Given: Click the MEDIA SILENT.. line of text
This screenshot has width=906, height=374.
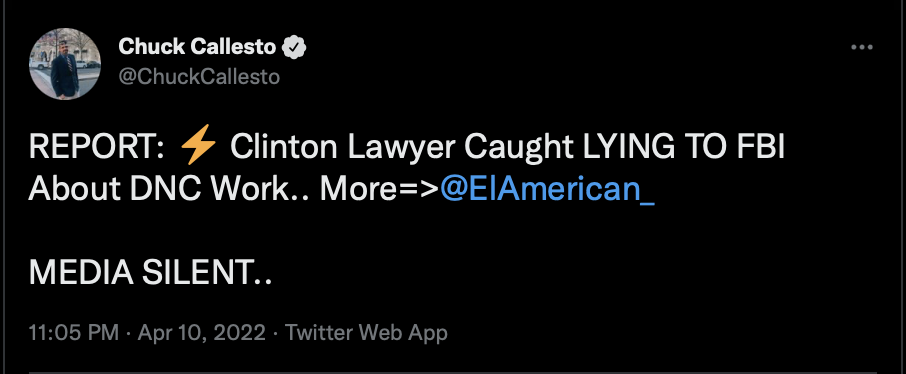Looking at the screenshot, I should 150,272.
